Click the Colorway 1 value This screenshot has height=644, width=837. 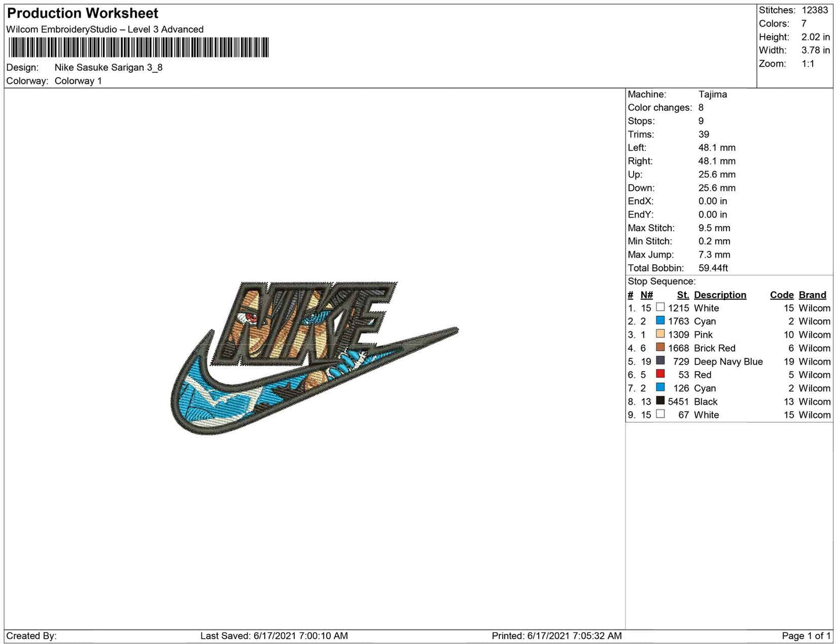click(x=78, y=80)
